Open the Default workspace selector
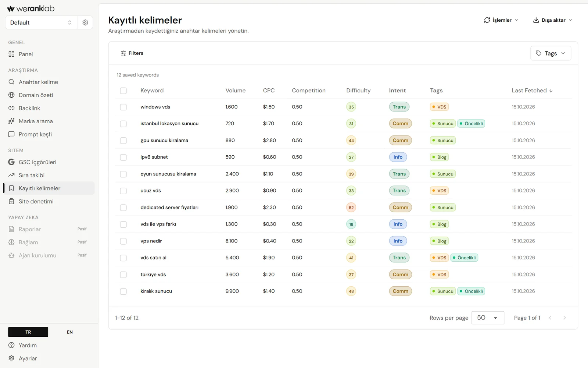This screenshot has height=368, width=588. tap(41, 22)
